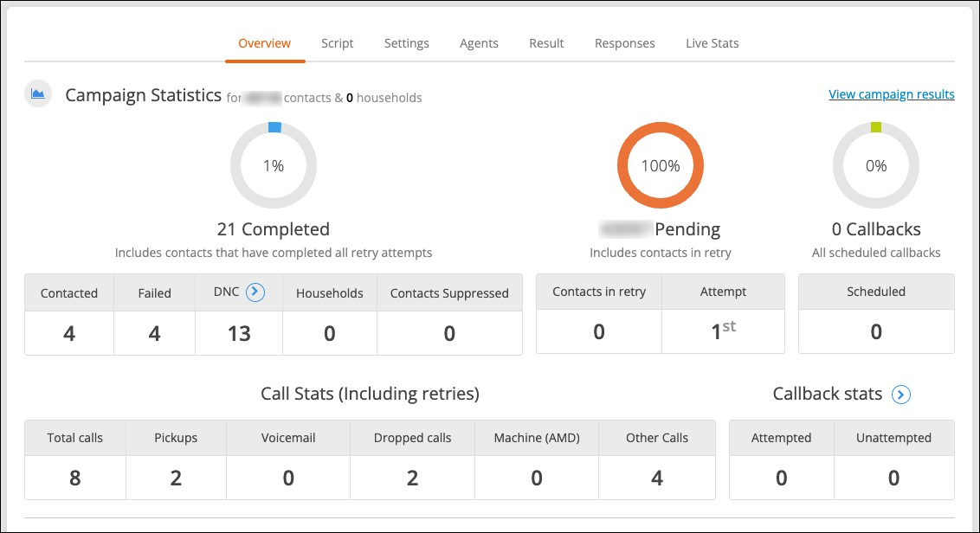Open DNC details arrow icon

[255, 292]
